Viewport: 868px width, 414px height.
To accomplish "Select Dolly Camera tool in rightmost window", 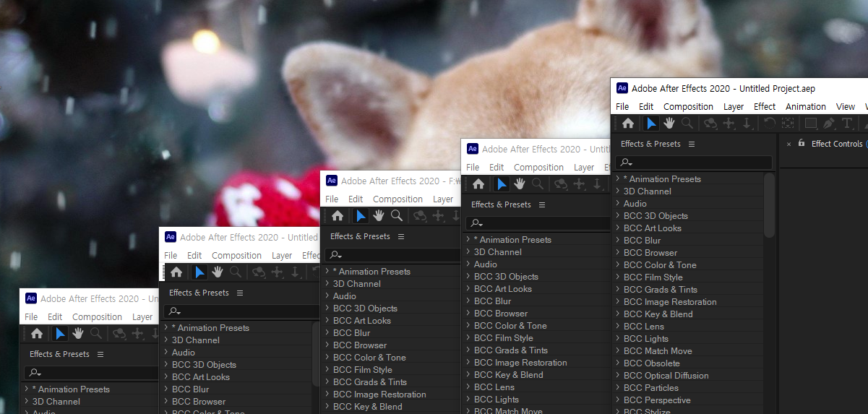I will (x=747, y=124).
